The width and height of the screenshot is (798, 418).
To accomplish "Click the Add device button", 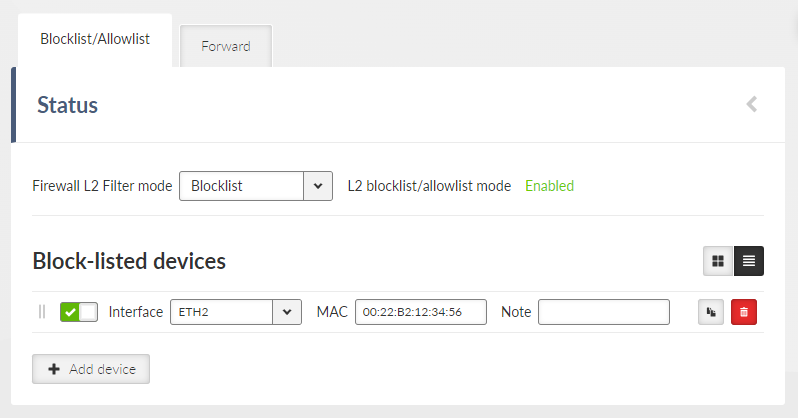I will [x=91, y=369].
